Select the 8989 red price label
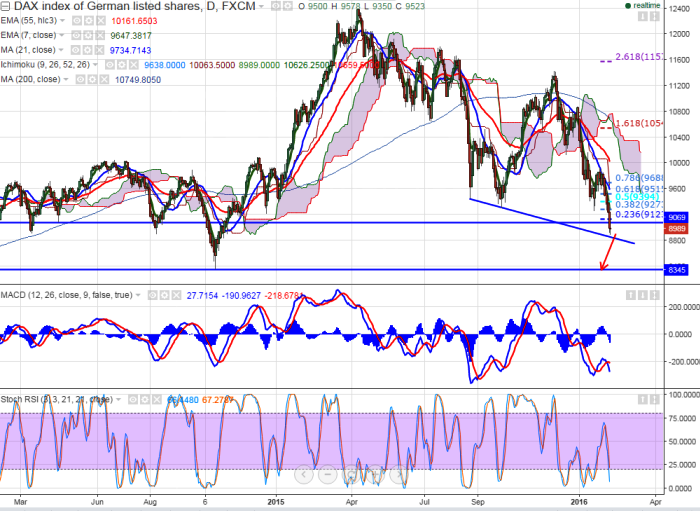The image size is (700, 511). (x=677, y=228)
